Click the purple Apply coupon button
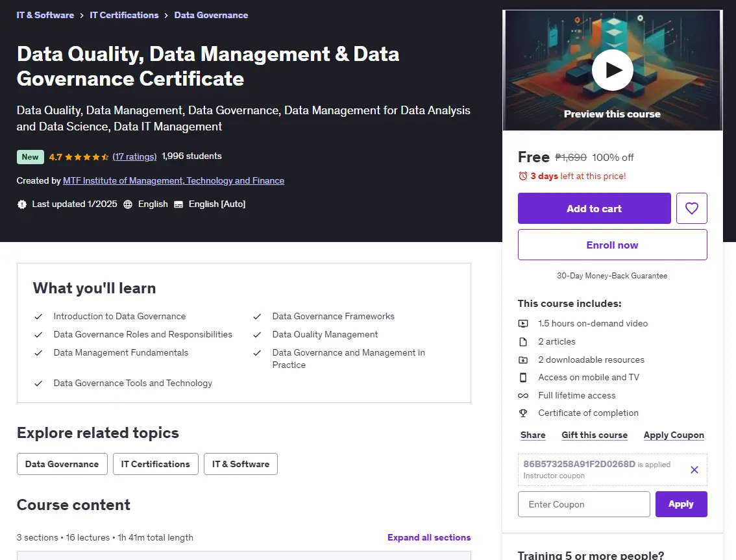Viewport: 736px width, 560px height. tap(681, 504)
